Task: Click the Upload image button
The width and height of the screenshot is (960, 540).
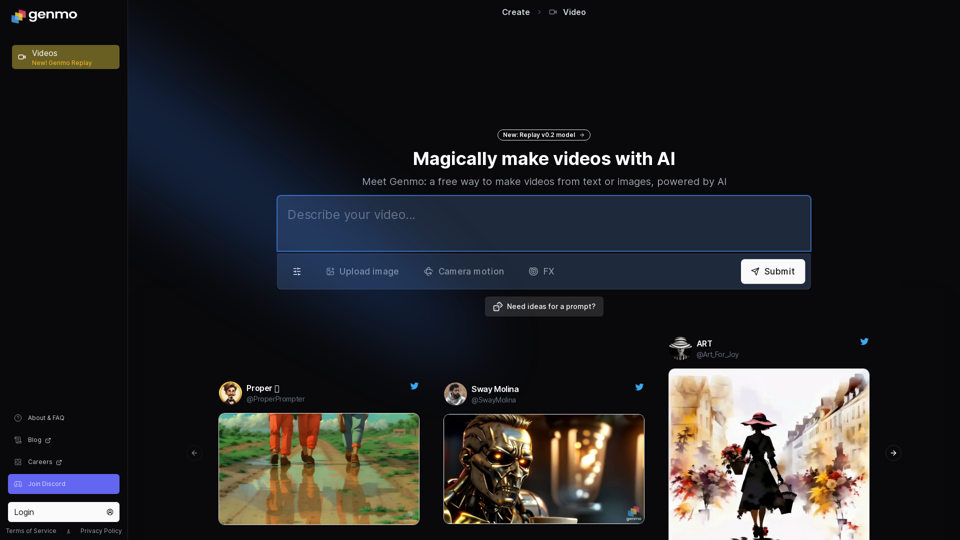Action: pos(362,271)
